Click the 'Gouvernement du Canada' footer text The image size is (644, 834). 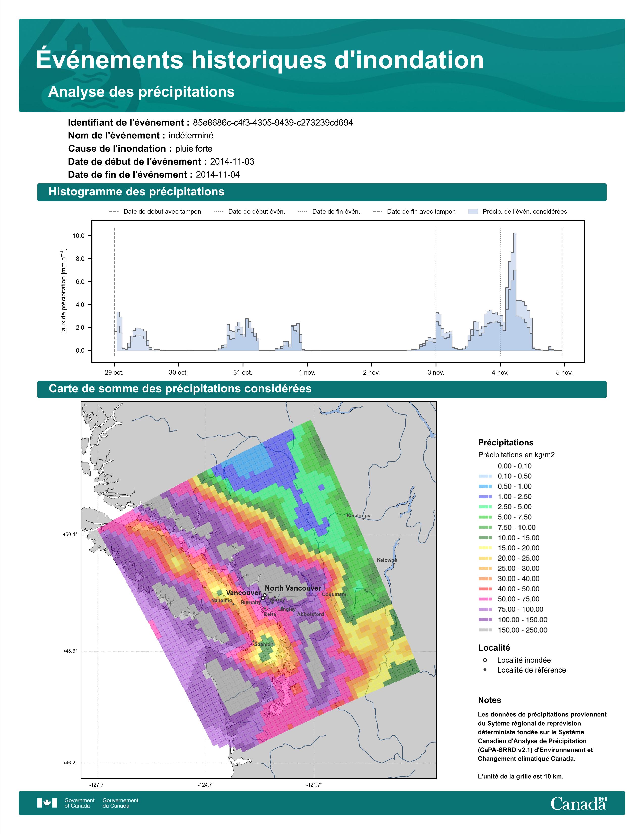(x=120, y=803)
